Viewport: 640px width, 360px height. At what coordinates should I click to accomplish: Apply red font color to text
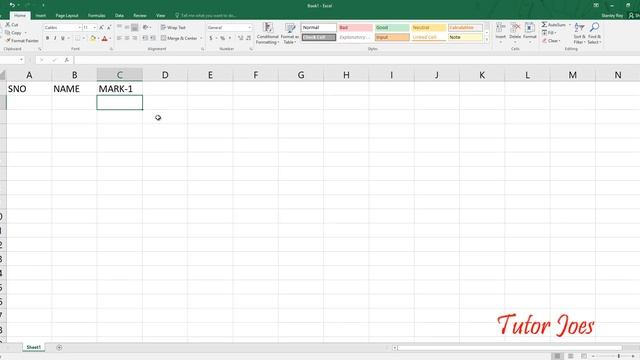pyautogui.click(x=104, y=38)
